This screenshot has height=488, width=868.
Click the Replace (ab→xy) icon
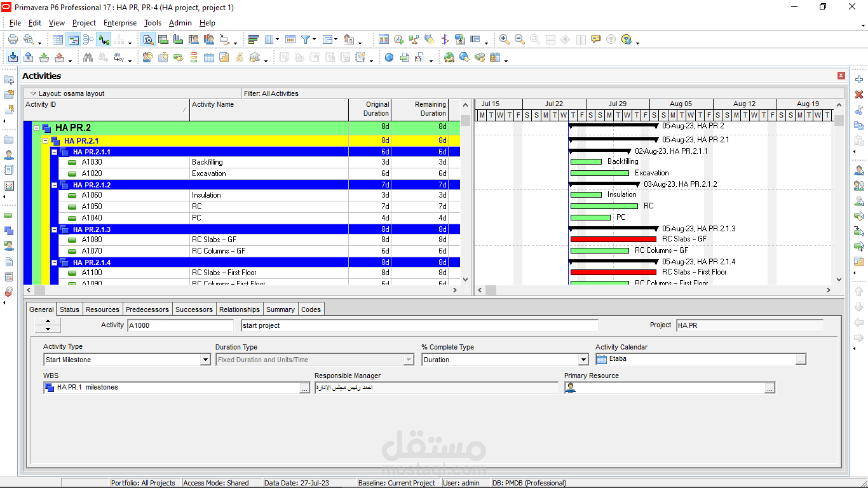[119, 57]
